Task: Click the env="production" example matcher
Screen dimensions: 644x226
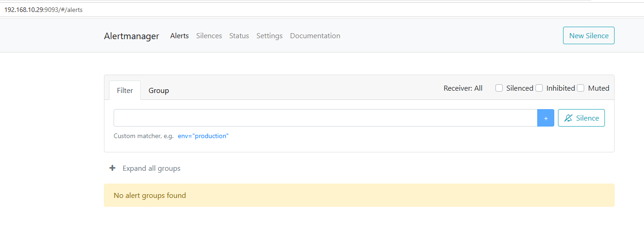Action: point(203,136)
